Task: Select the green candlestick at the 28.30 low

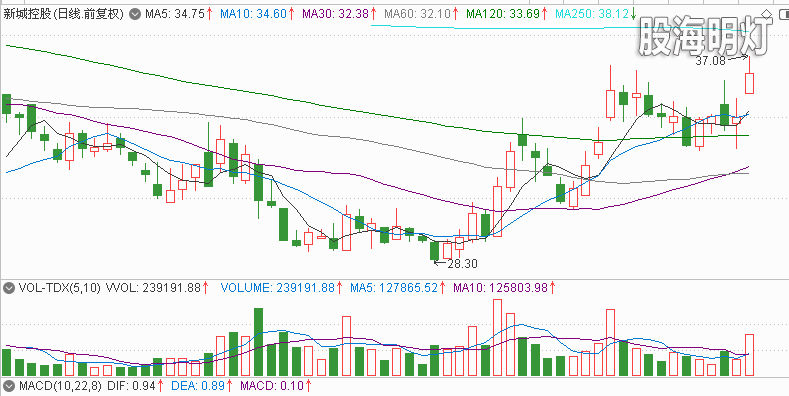Action: [434, 251]
